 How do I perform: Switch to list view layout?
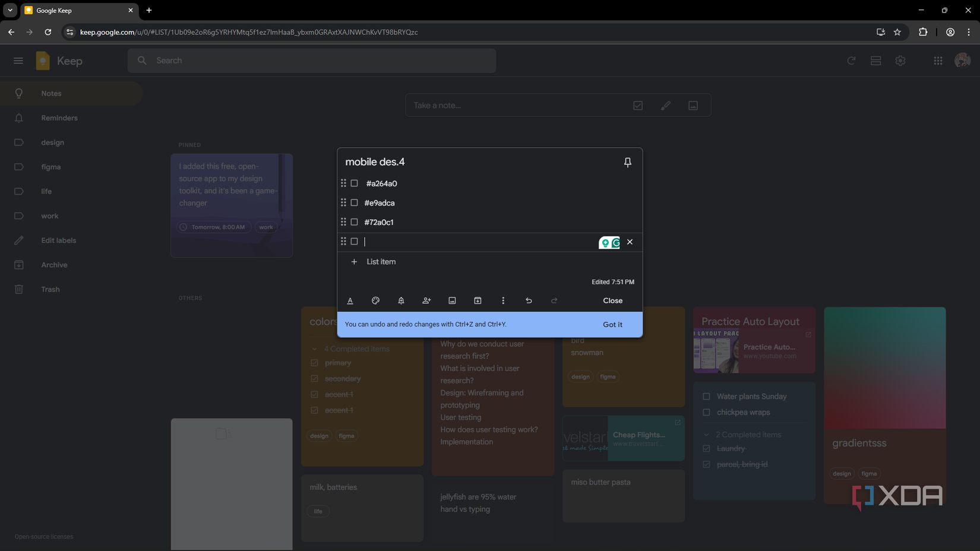[x=875, y=61]
